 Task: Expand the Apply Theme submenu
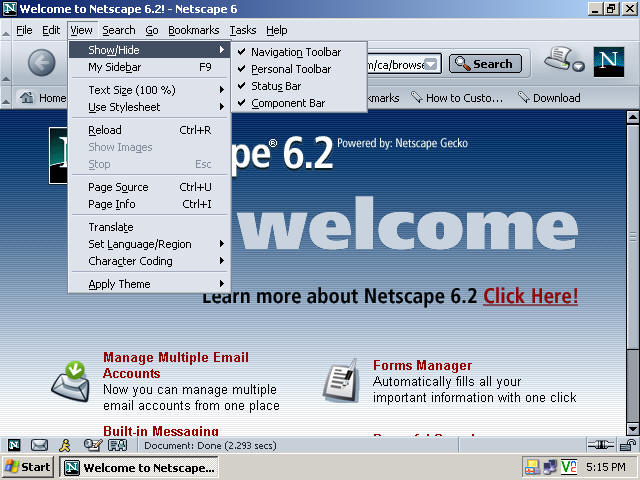coord(150,284)
